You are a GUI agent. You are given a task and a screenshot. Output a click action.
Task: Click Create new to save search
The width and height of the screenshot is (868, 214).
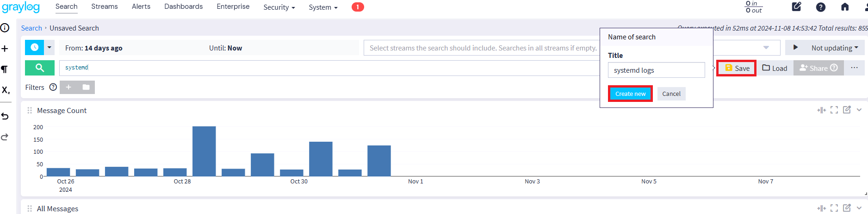pos(630,94)
